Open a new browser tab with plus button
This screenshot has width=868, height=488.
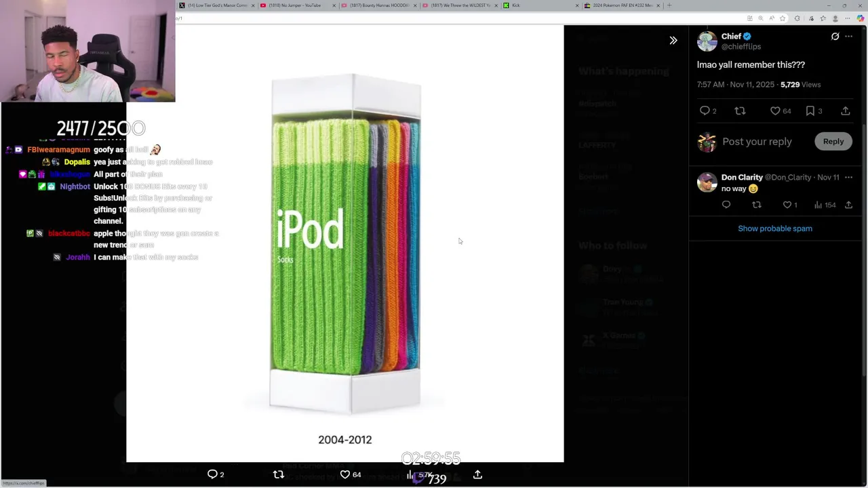coord(669,5)
